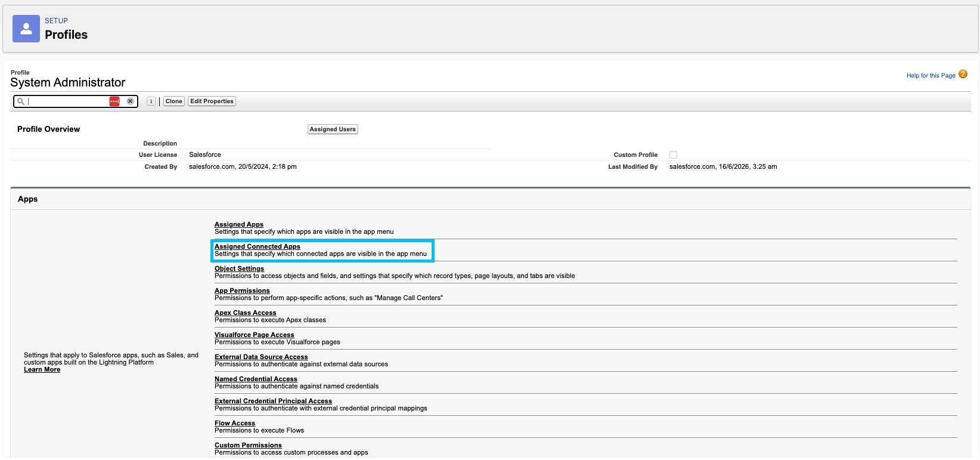Screen dimensions: 980x460
Task: View Visualforce Page Access
Action: click(255, 335)
